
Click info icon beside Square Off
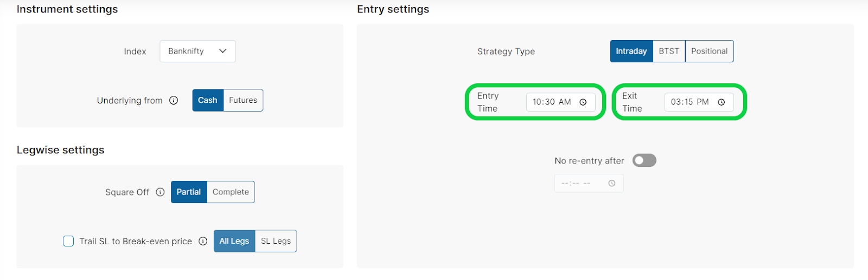pyautogui.click(x=160, y=192)
